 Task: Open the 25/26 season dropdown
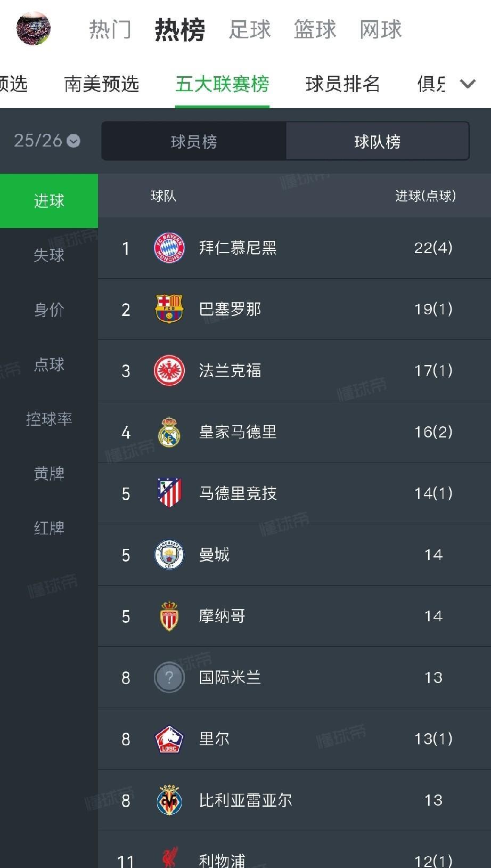(47, 141)
